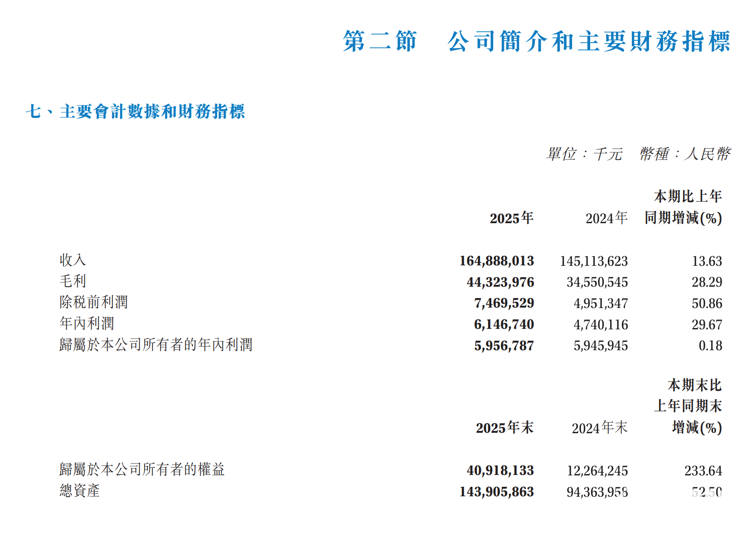Click the 2024 gross profit value 34,550,545
Viewport: 756px width, 548px height.
(597, 282)
